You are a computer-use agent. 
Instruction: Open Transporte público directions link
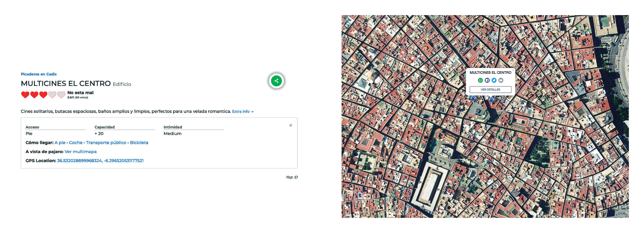[x=106, y=143]
